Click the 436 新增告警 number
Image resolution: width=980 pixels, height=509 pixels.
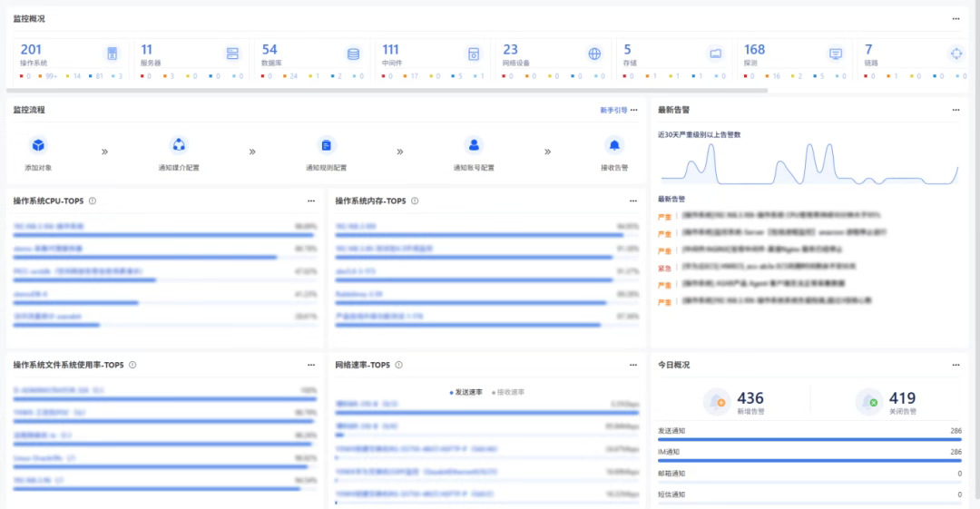750,398
